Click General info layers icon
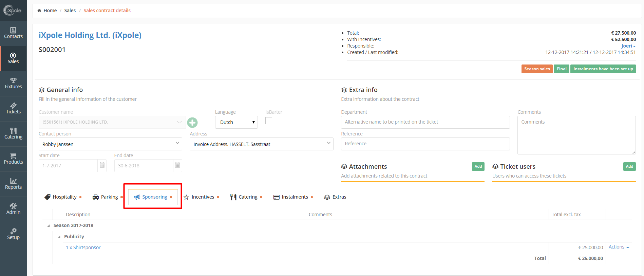The height and width of the screenshot is (276, 644). click(x=42, y=90)
